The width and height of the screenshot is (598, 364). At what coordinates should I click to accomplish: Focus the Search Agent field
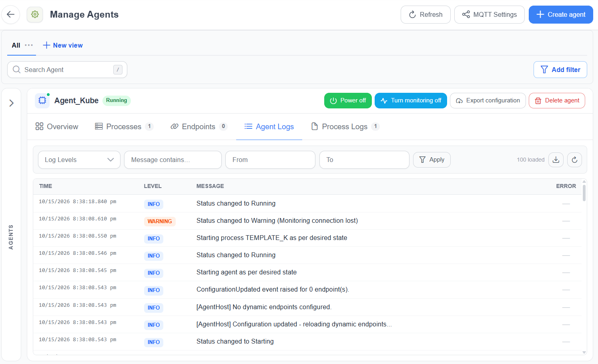(x=67, y=70)
